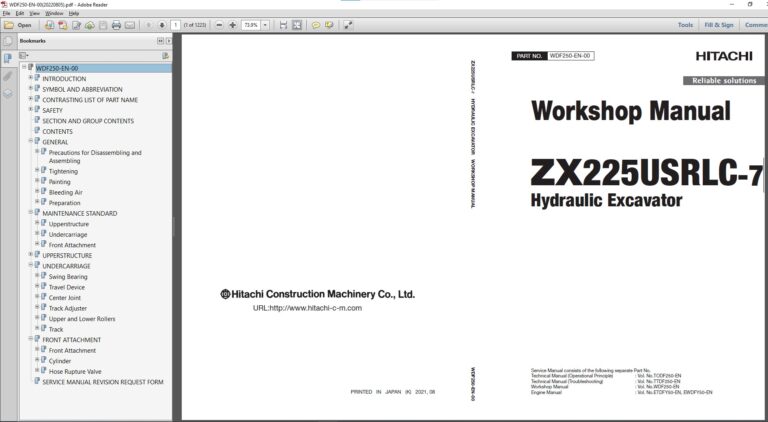Click the Open file folder icon
This screenshot has height=422, width=768.
coord(9,25)
